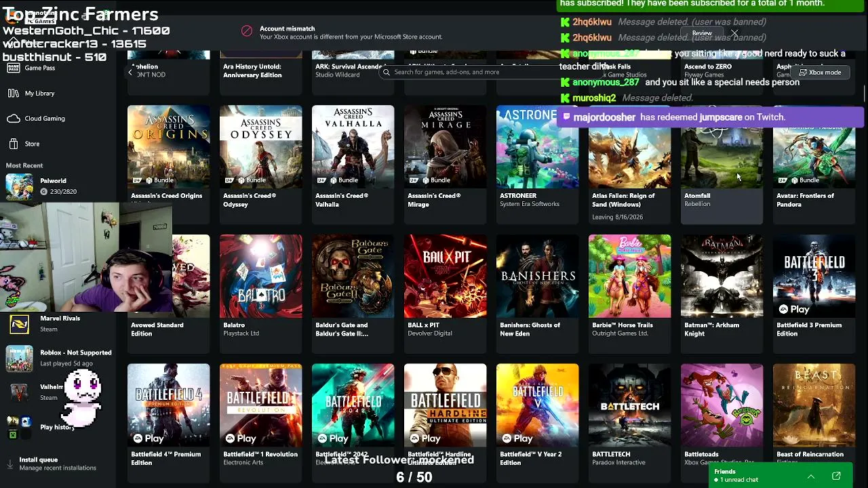Select Roblox - Not Supported entry
This screenshot has height=488, width=868.
[x=60, y=358]
